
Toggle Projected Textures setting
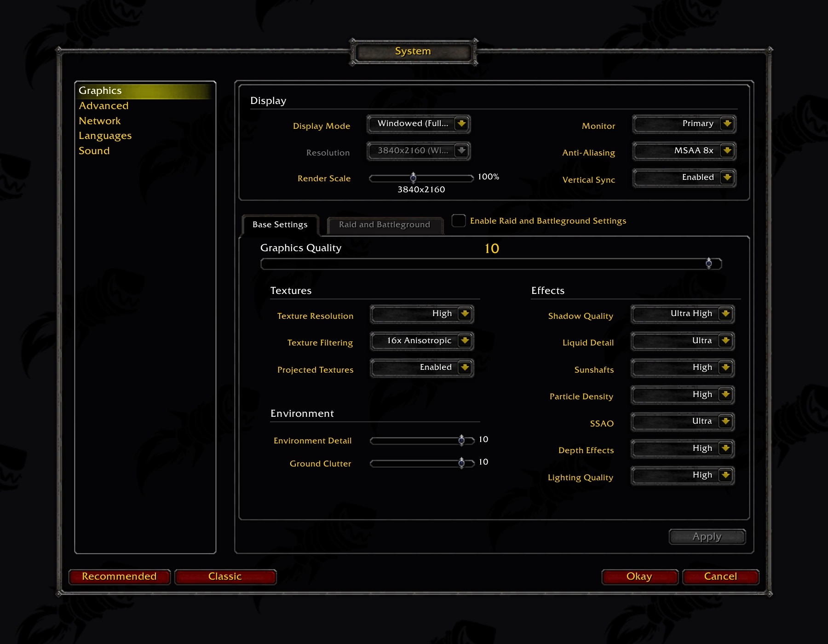(x=421, y=368)
